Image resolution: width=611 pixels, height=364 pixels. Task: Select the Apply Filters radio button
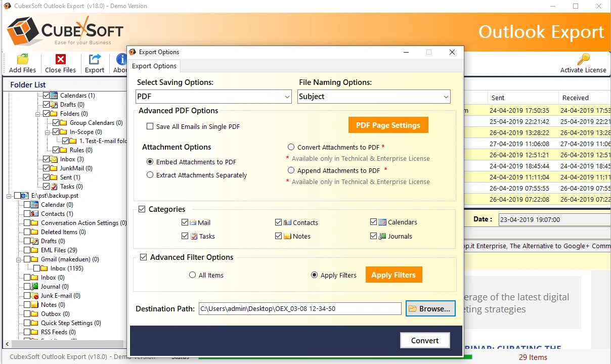(x=315, y=275)
